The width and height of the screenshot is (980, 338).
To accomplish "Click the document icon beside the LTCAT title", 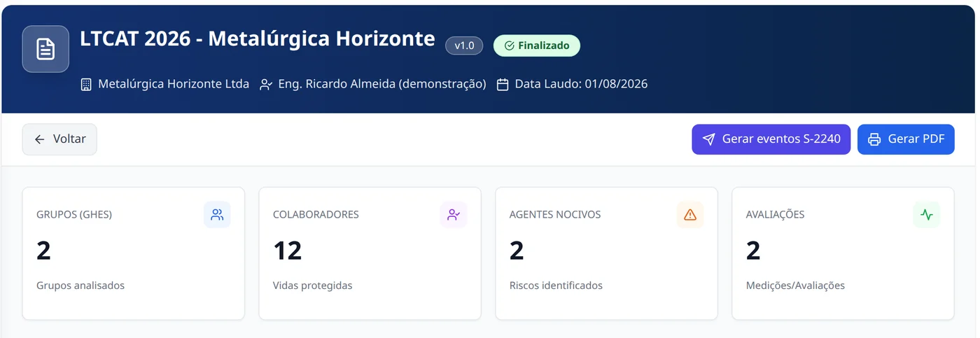I will (x=45, y=49).
